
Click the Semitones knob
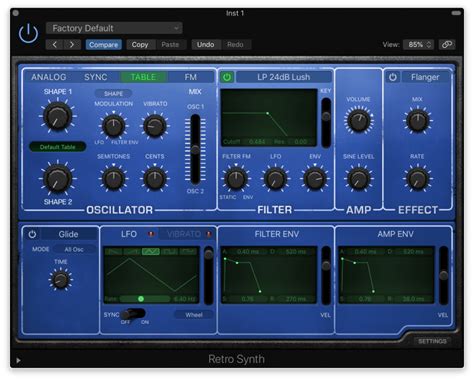(113, 179)
